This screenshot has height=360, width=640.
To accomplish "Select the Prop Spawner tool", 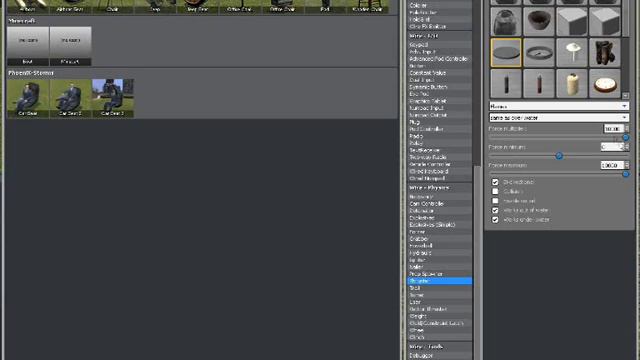I will (x=440, y=274).
